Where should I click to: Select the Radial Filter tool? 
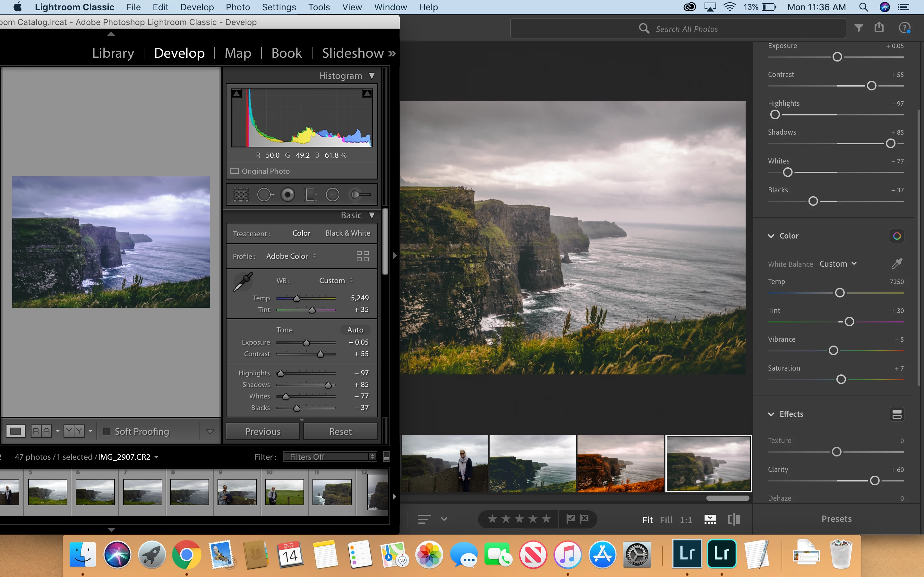333,195
